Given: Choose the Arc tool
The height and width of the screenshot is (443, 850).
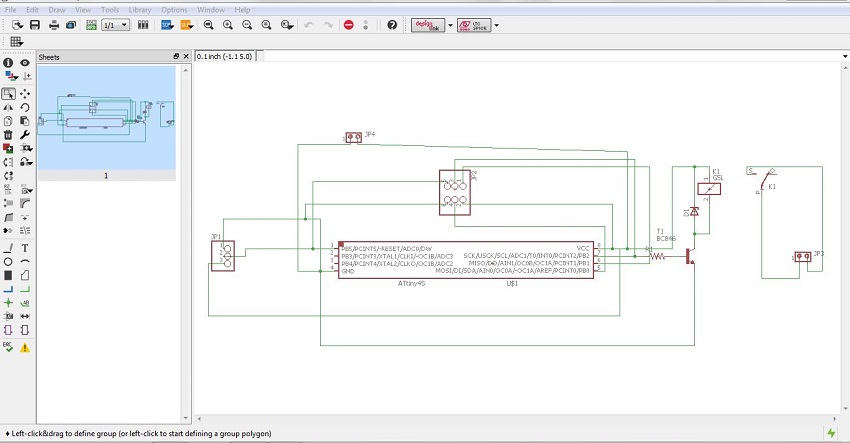Looking at the screenshot, I should pos(25,262).
